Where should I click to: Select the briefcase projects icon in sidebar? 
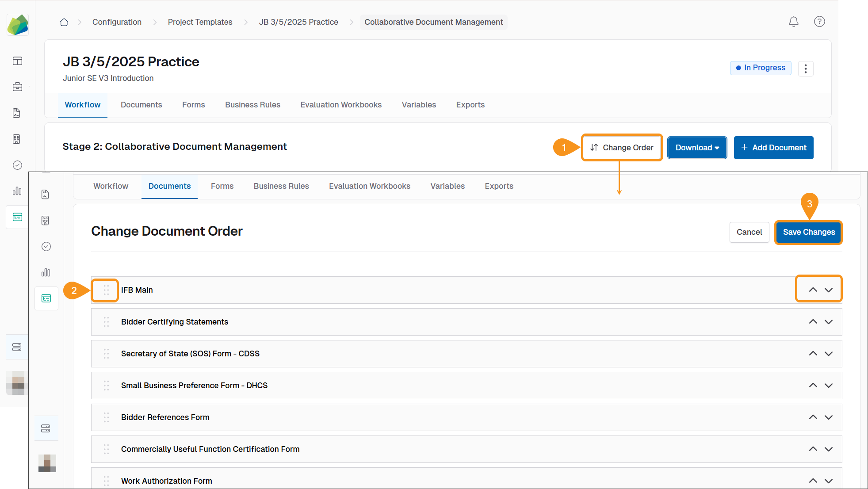[x=17, y=87]
